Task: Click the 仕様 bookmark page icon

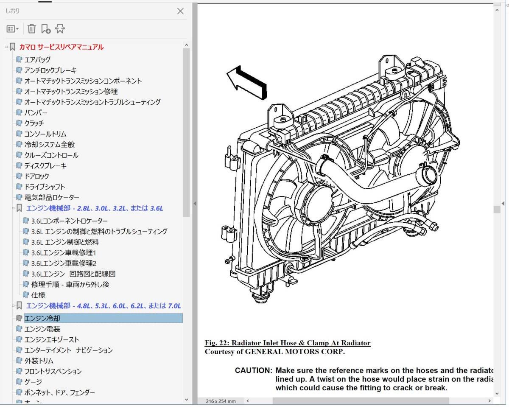Action: click(x=25, y=294)
